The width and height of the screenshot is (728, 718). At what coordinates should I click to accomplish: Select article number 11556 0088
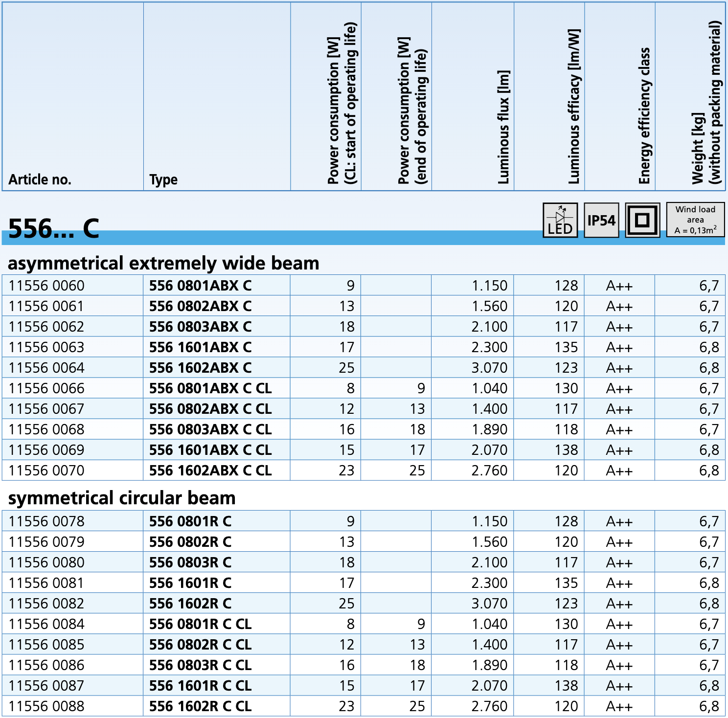[x=46, y=706]
